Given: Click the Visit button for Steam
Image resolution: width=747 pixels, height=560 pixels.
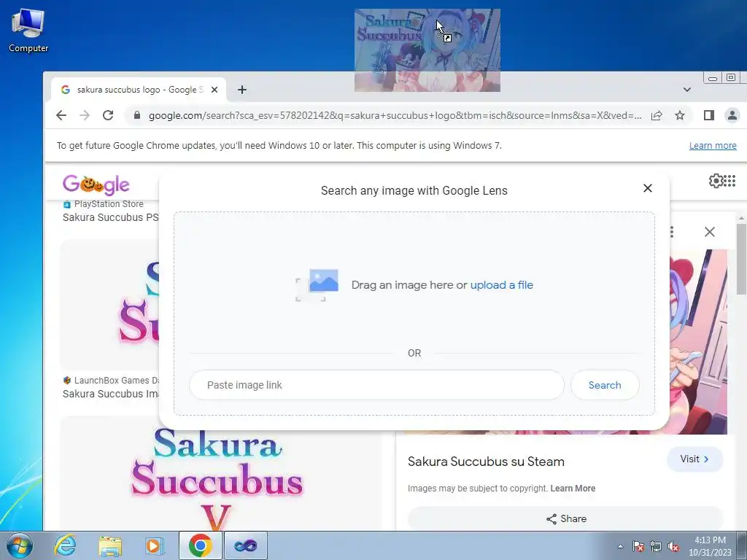Looking at the screenshot, I should [x=694, y=459].
